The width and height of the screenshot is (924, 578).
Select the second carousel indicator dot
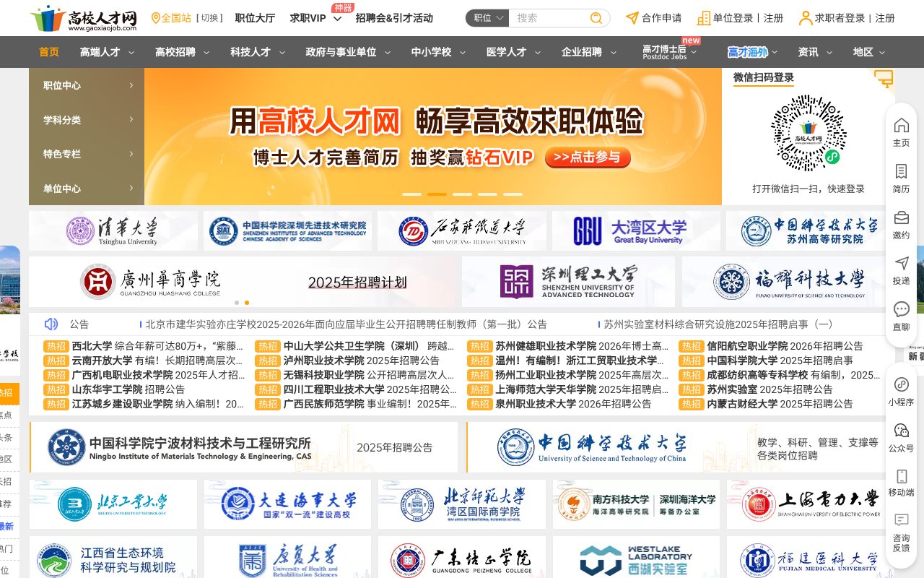437,194
